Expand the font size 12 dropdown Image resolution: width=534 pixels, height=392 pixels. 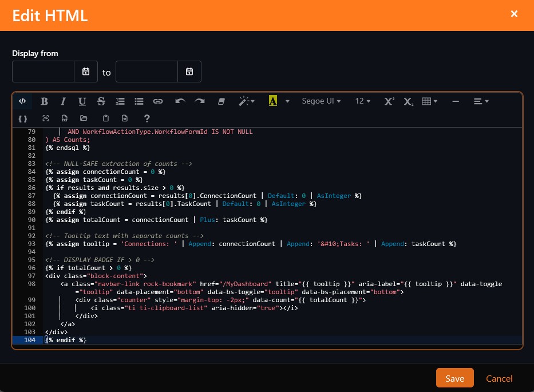[363, 101]
